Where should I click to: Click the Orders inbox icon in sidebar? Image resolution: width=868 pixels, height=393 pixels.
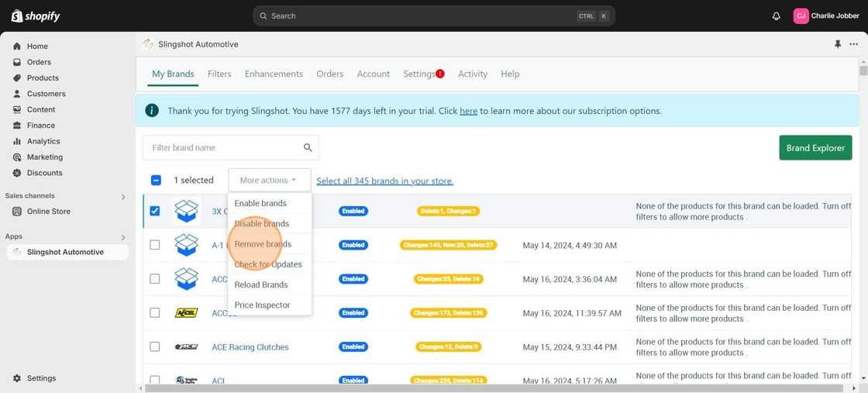pyautogui.click(x=17, y=62)
